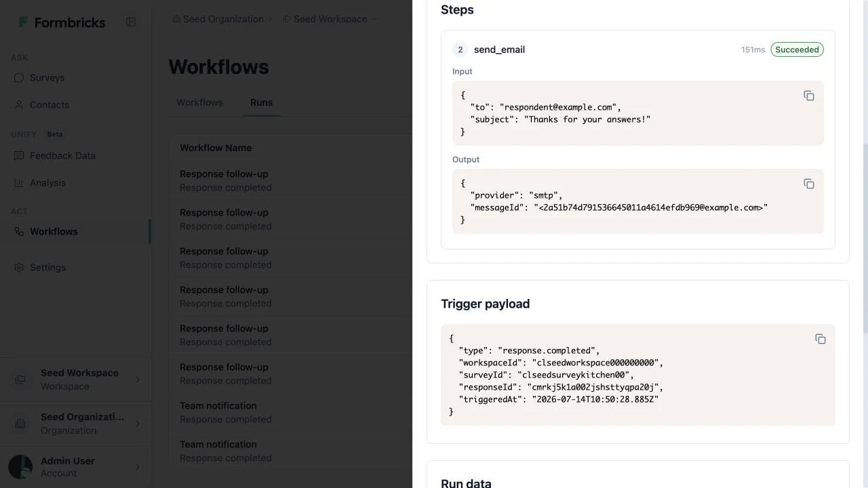
Task: Click the Feedback Data icon
Action: coord(19,156)
